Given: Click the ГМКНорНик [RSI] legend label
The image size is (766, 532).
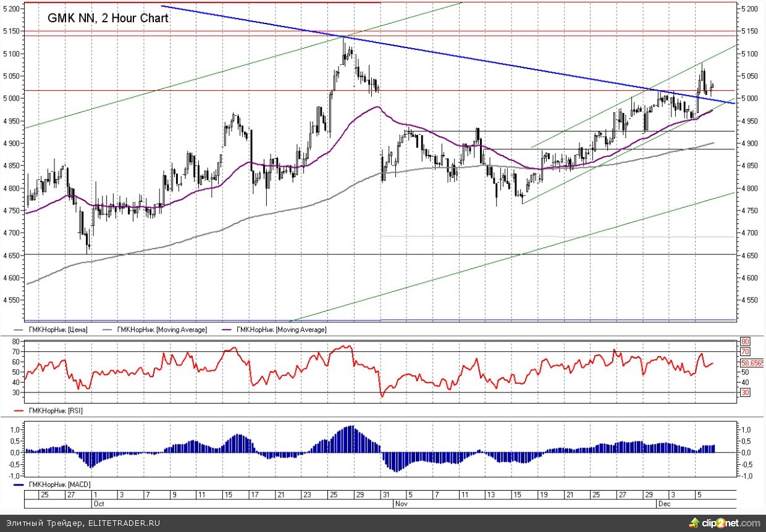Looking at the screenshot, I should pyautogui.click(x=56, y=410).
